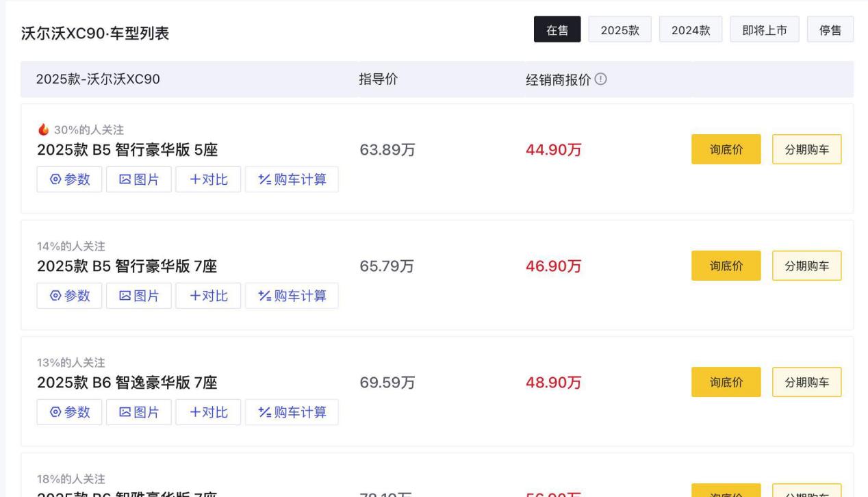Click the info icon beside 经销商报价
868x497 pixels.
(601, 79)
